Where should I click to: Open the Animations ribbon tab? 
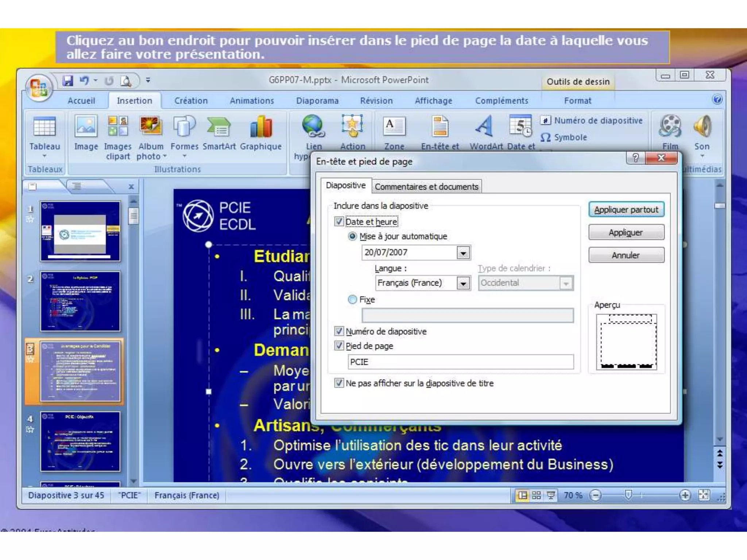(x=252, y=101)
